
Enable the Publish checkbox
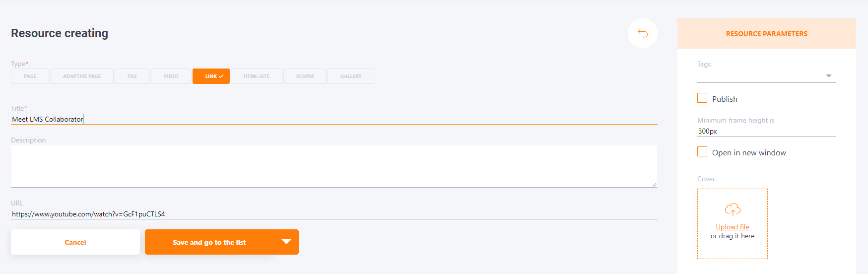pos(702,98)
